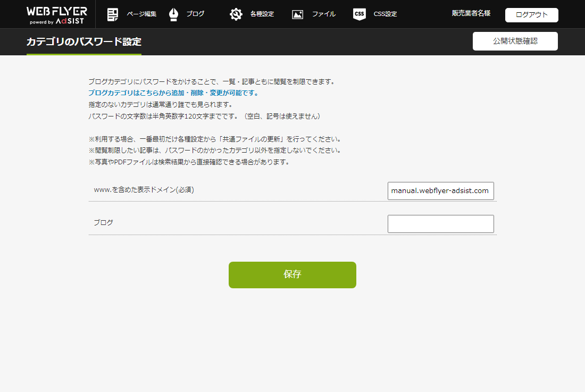Click the CSS badge icon
The height and width of the screenshot is (392, 585).
tap(359, 14)
